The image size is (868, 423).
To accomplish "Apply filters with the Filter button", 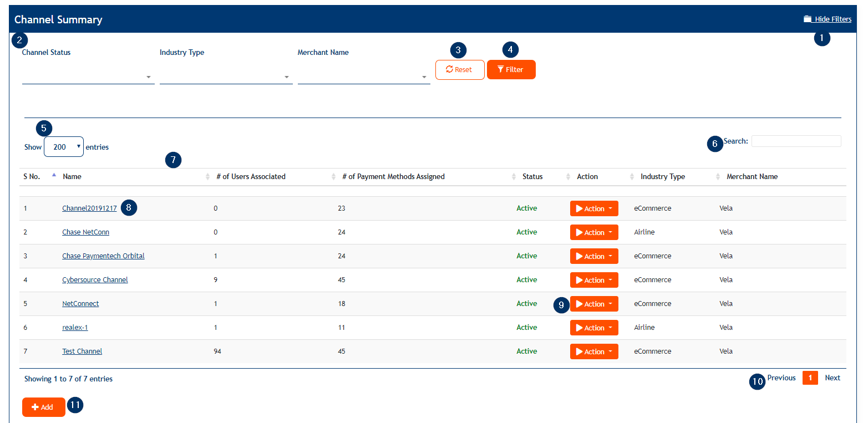I will point(511,70).
